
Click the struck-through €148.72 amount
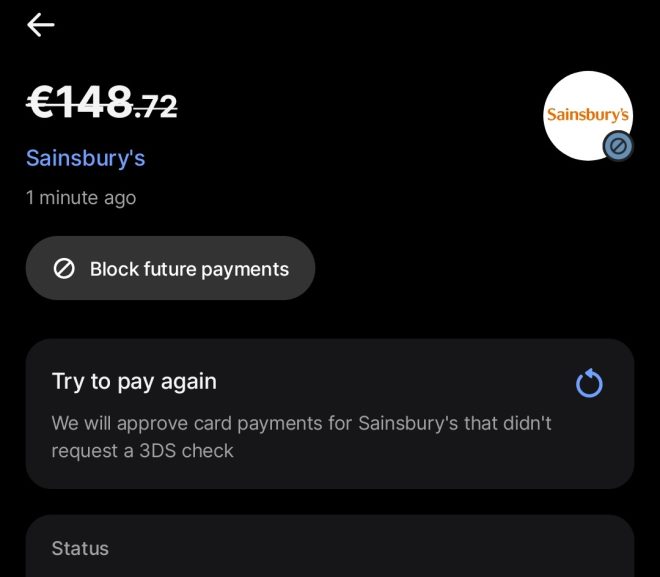(102, 102)
